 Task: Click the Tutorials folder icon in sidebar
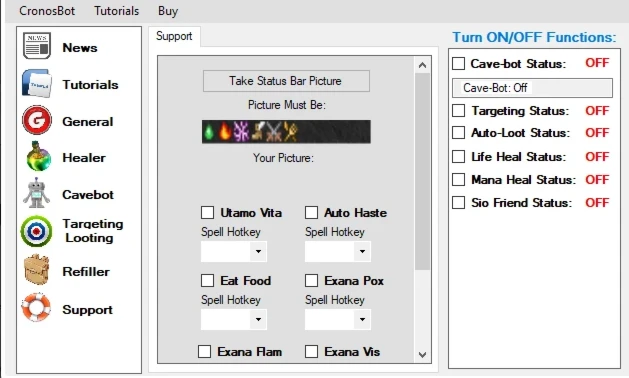pos(37,83)
